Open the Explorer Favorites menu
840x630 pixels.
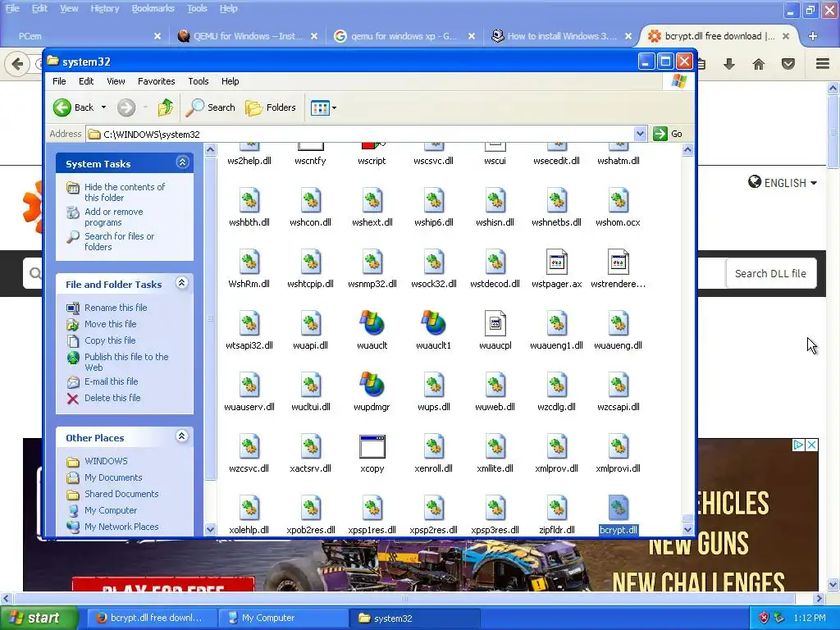pyautogui.click(x=157, y=81)
